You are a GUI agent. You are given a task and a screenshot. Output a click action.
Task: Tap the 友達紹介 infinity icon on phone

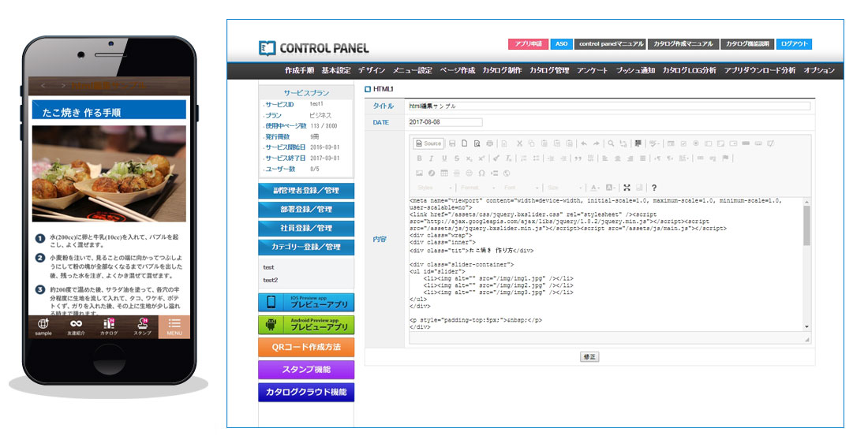pos(77,327)
